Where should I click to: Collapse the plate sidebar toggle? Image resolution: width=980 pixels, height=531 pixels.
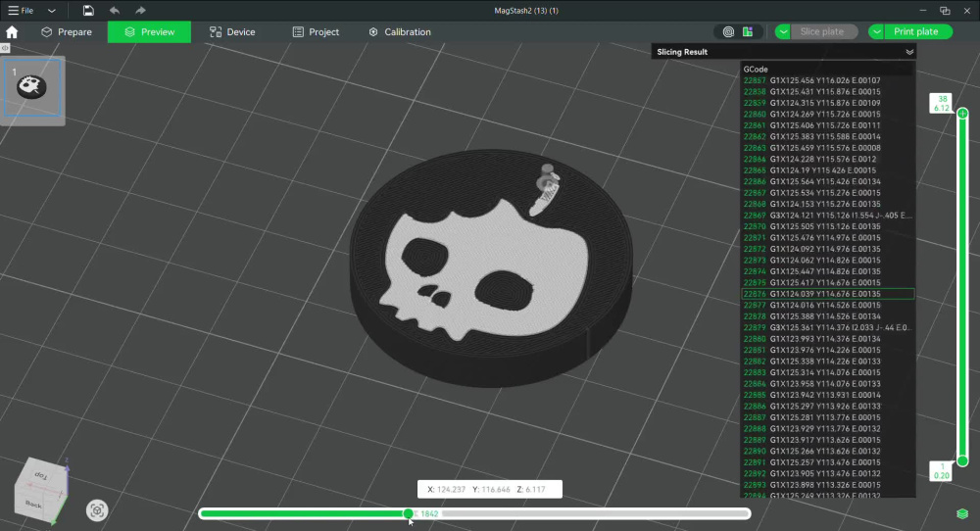click(5, 48)
